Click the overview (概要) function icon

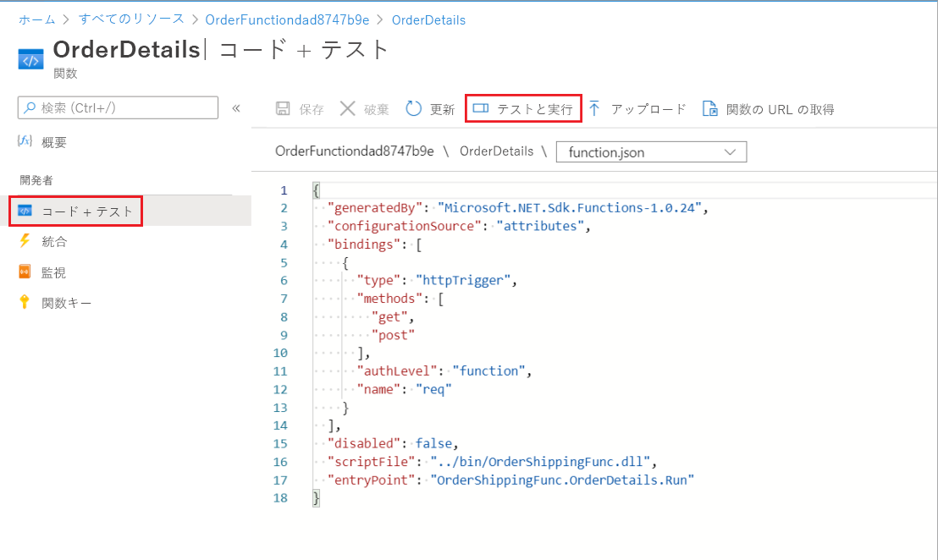(25, 141)
